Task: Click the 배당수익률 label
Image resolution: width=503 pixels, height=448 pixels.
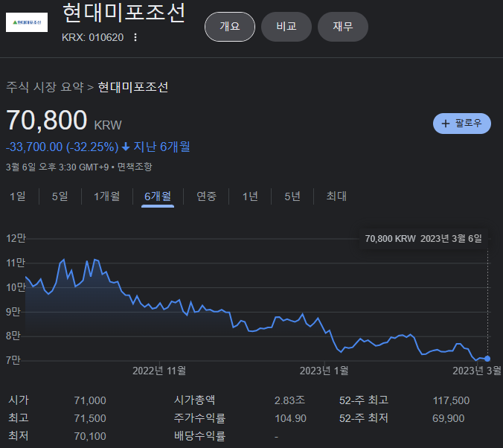Action: coord(200,436)
